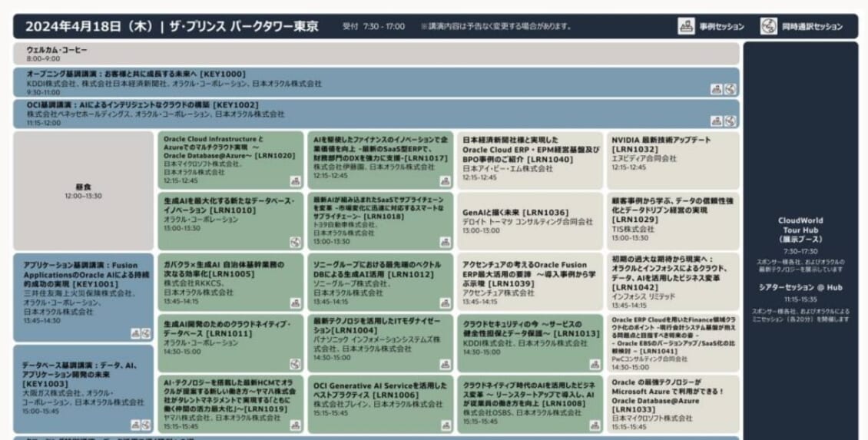Viewport: 868px width, 440px height.
Task: Click the 受付 7:30 - 17:00 text
Action: (x=373, y=27)
